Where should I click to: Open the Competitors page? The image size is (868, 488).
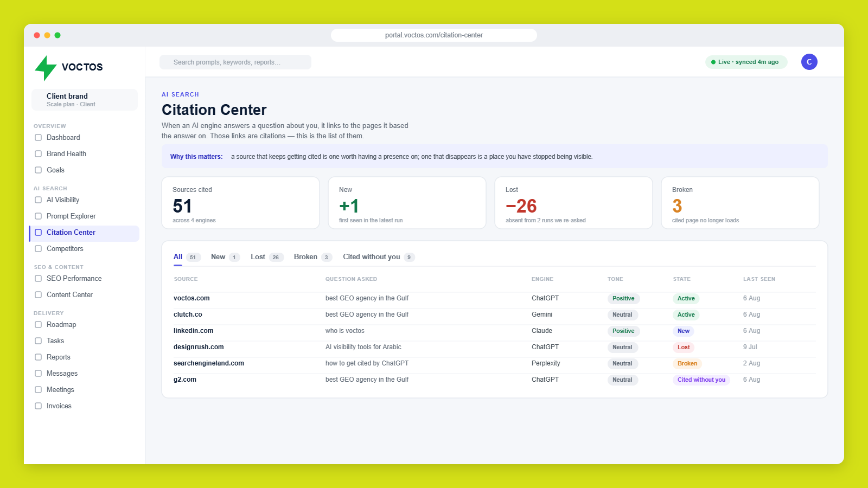84,249
